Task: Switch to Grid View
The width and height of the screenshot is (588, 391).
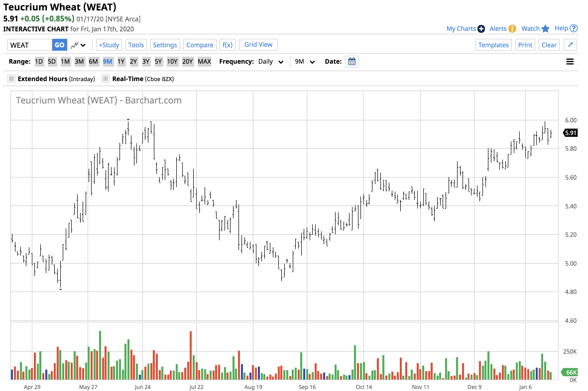Action: pos(258,45)
